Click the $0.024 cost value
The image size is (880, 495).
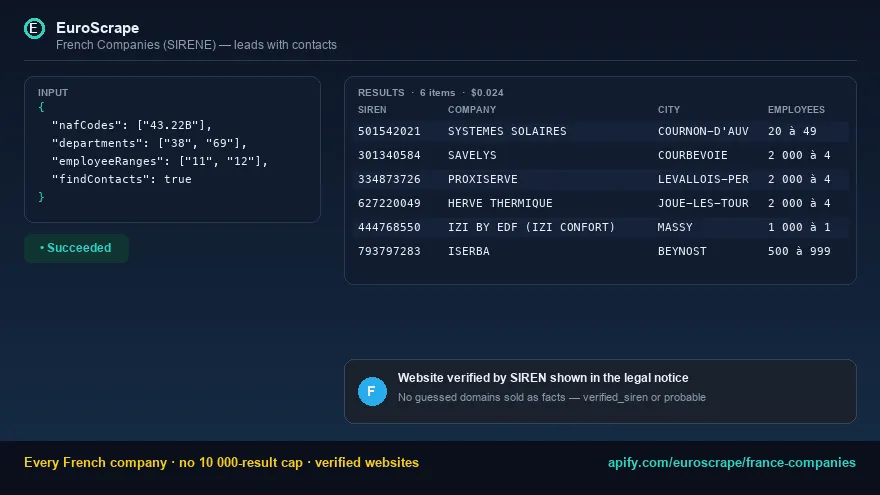[487, 93]
